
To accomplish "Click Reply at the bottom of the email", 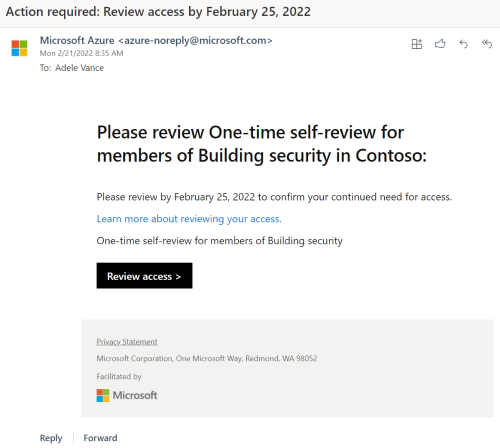I will point(51,438).
